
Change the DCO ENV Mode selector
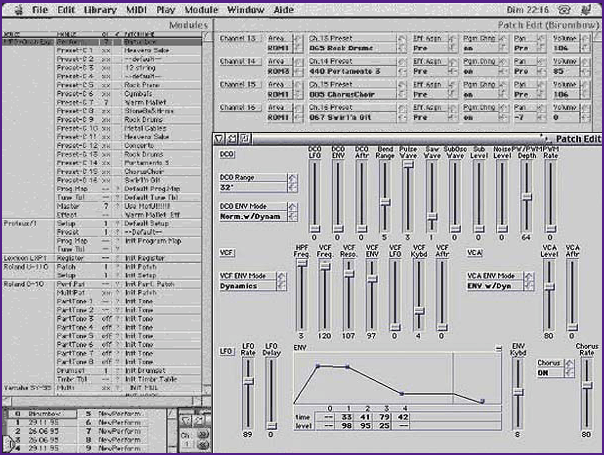[x=293, y=212]
